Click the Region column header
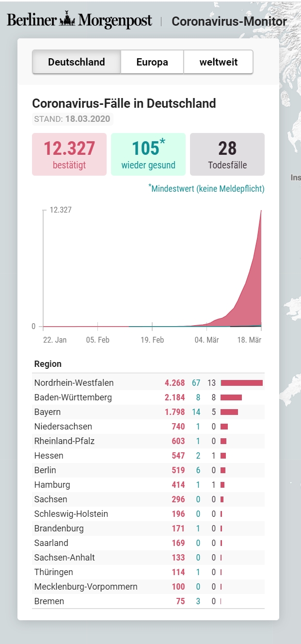Viewport: 301px width, 644px height. (x=48, y=364)
